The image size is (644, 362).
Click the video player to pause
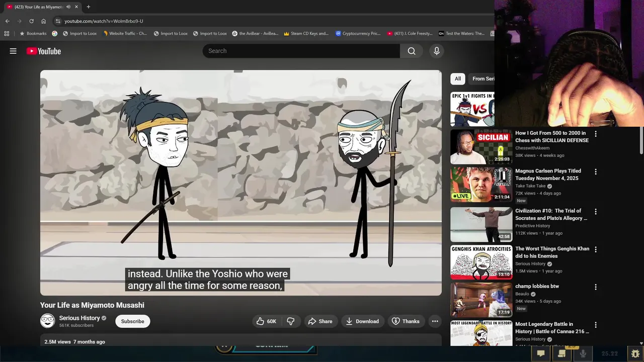point(241,183)
